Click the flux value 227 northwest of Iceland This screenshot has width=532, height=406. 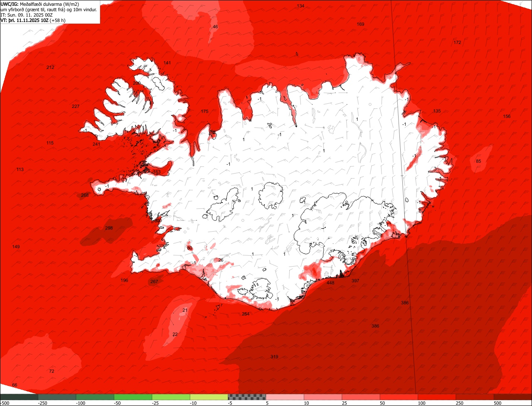click(x=76, y=106)
